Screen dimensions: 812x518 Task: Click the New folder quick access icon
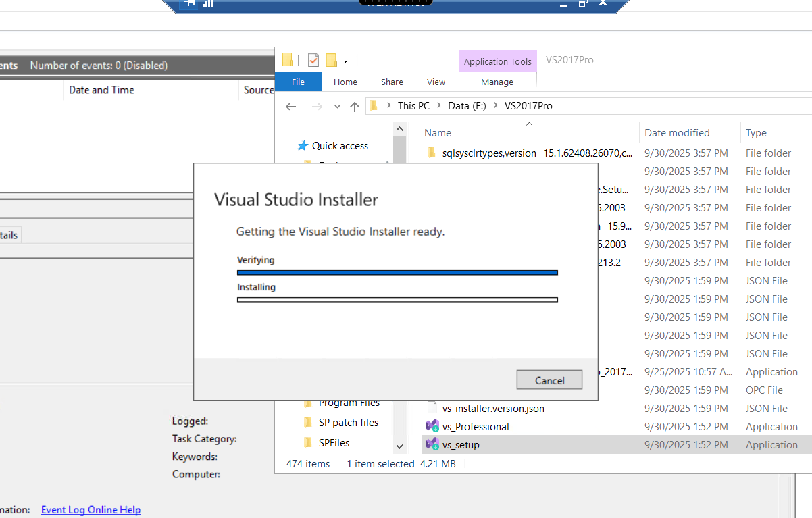click(x=331, y=60)
